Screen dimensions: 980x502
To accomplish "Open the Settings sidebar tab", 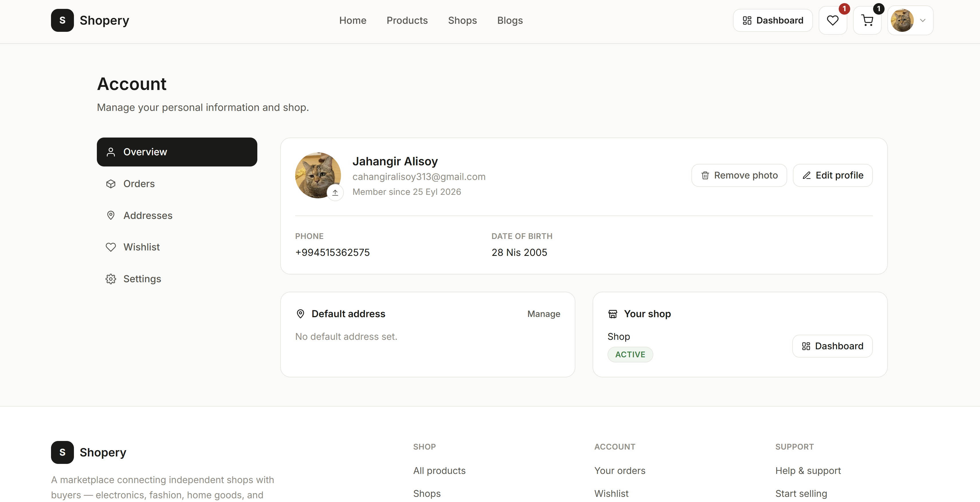I will tap(177, 279).
